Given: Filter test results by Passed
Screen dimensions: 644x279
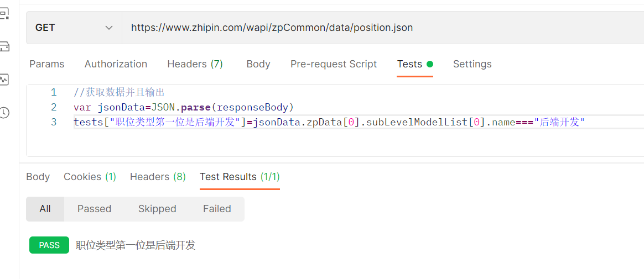Looking at the screenshot, I should (x=94, y=209).
